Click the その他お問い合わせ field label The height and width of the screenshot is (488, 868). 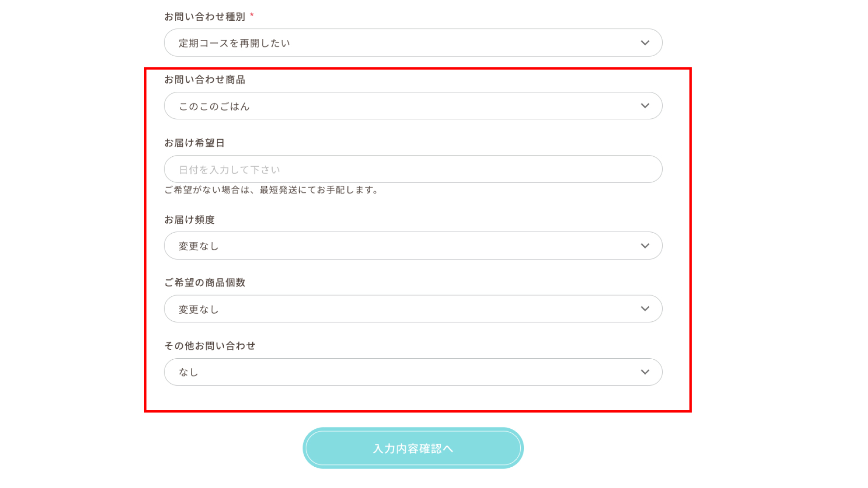[210, 346]
